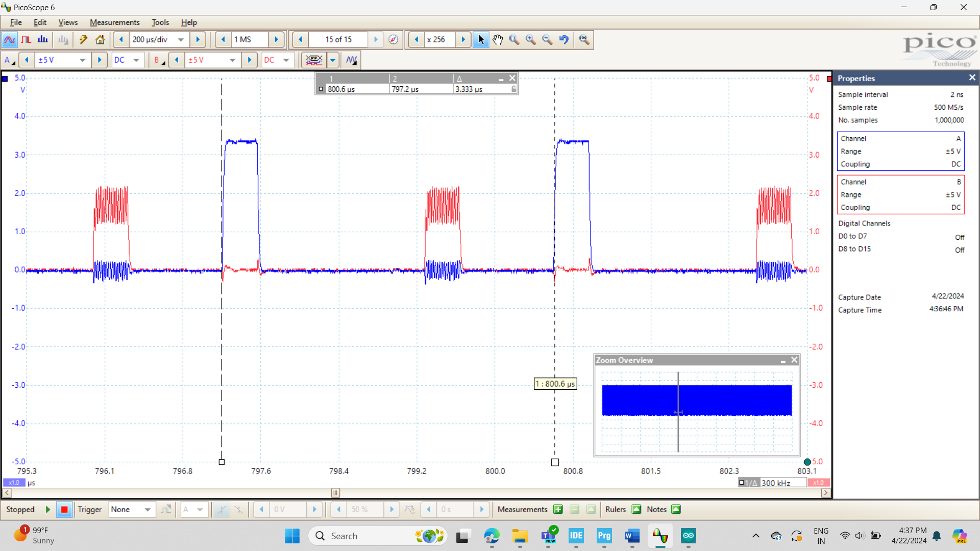Add a measurement with the green plus icon
This screenshot has height=551, width=980.
[558, 509]
